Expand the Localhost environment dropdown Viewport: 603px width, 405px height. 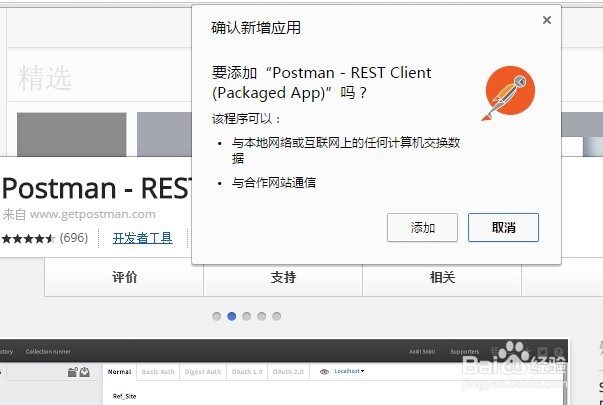coord(349,371)
